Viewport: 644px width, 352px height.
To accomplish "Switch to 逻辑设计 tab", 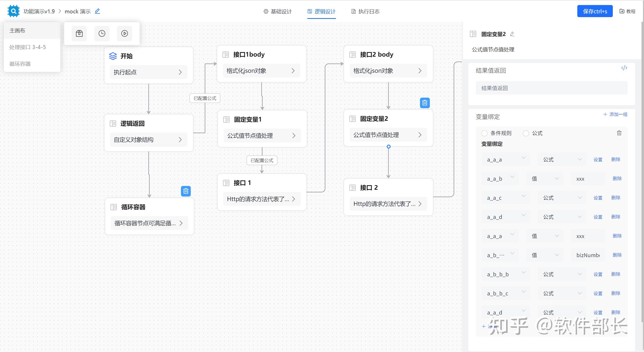I will [x=321, y=11].
